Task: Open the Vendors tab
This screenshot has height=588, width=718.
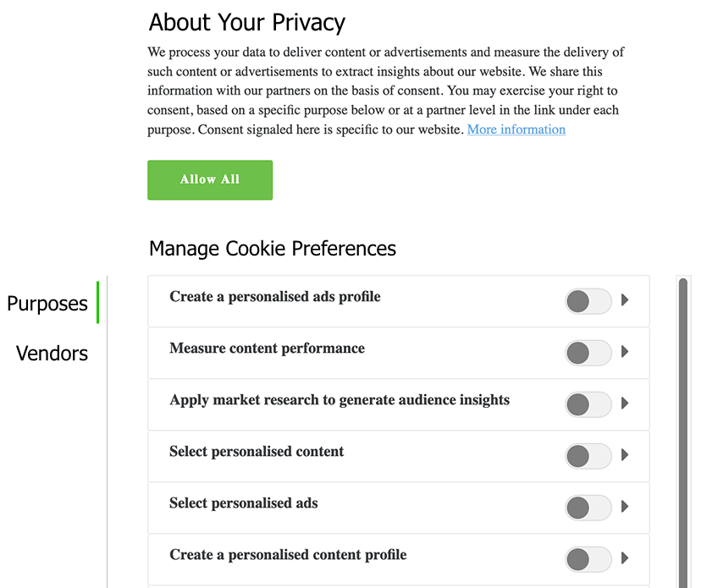Action: click(52, 354)
